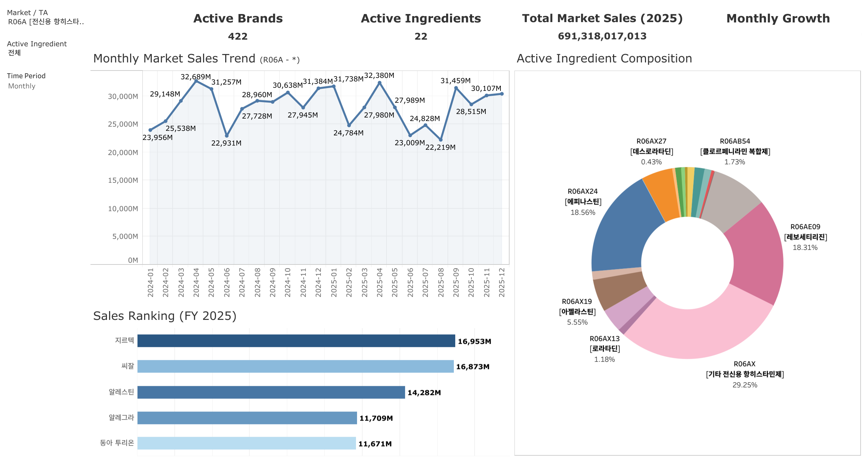Click the 2024-04 peak point labeled 32,689M
Screen dimensions: 868x463
(x=196, y=81)
